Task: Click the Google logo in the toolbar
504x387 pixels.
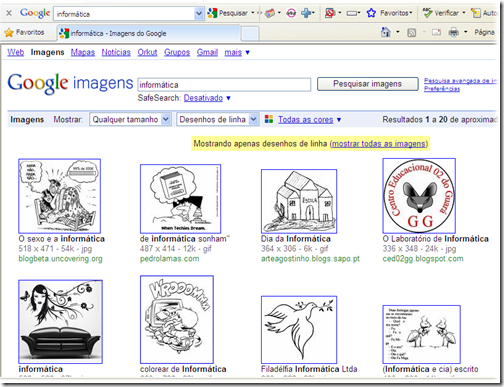Action: click(35, 13)
